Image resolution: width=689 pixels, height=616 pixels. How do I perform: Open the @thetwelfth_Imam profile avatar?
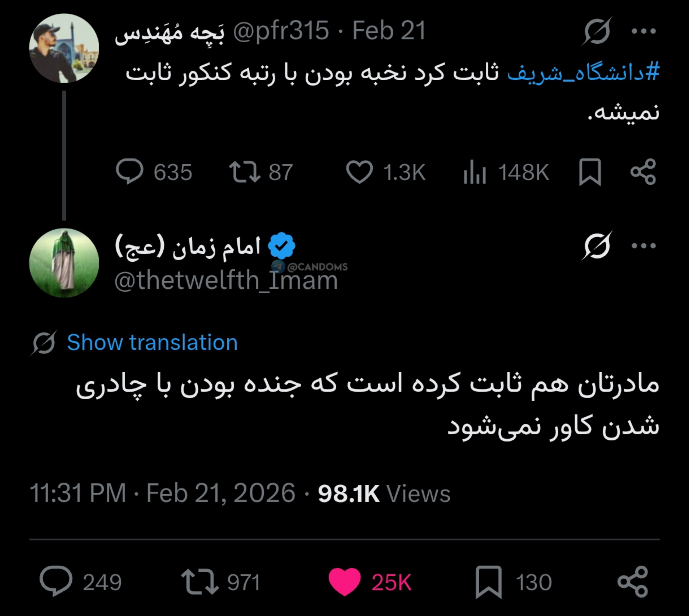[x=64, y=263]
